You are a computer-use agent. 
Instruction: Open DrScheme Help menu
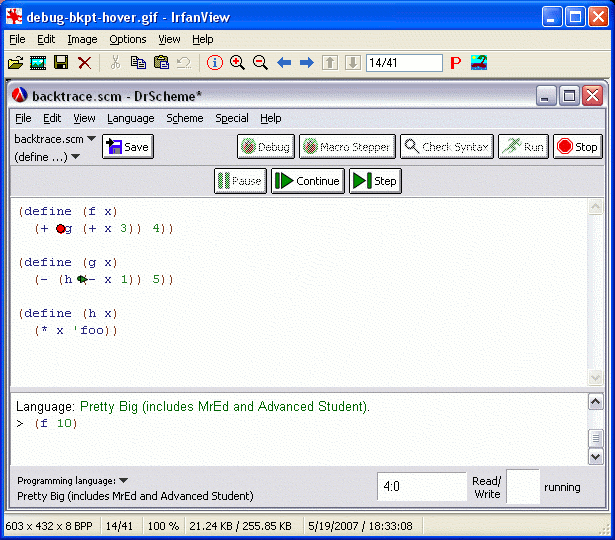coord(271,118)
